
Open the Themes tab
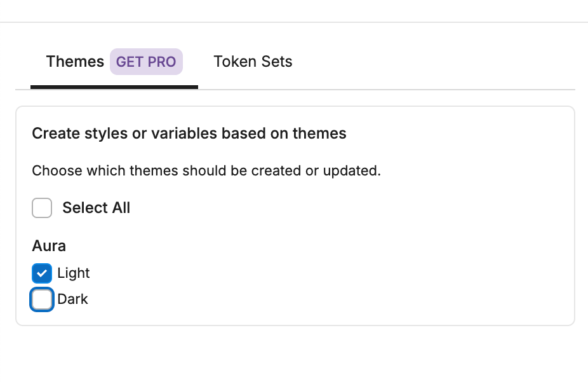click(114, 62)
